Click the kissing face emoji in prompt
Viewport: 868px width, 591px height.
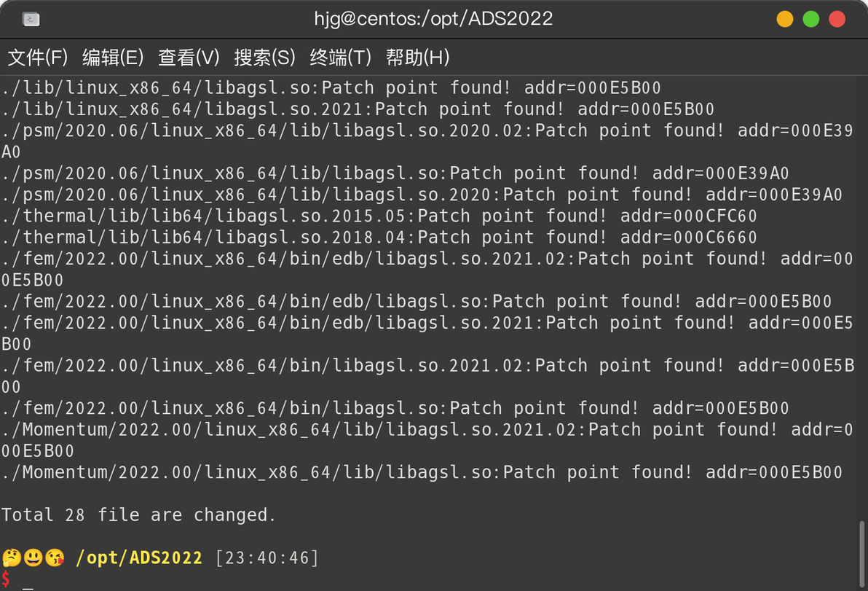(54, 557)
